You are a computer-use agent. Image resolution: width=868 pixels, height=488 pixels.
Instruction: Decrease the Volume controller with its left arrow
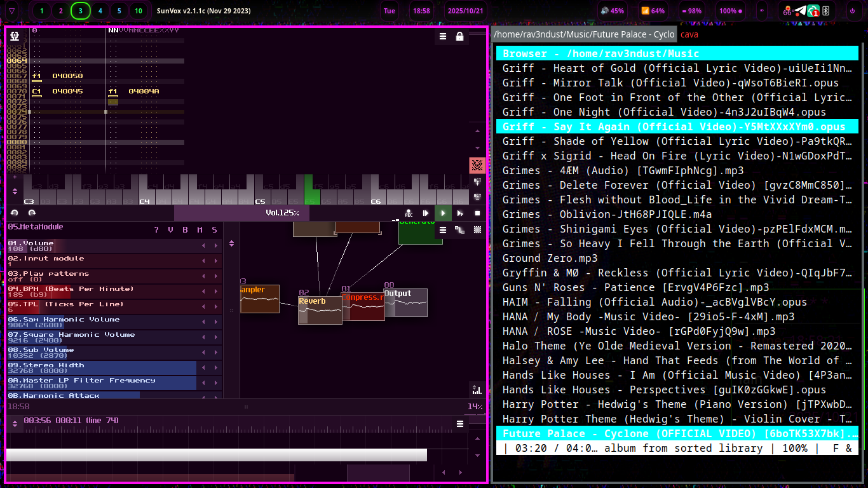click(203, 246)
